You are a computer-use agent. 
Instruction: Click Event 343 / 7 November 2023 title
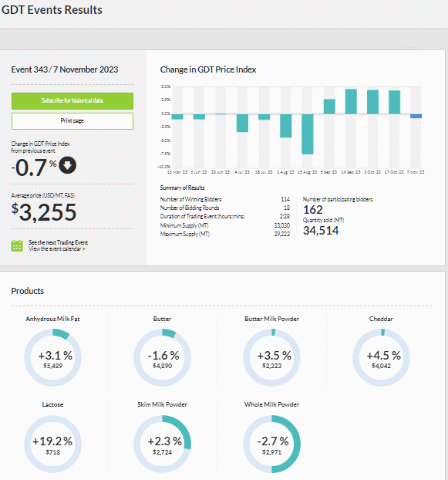65,69
